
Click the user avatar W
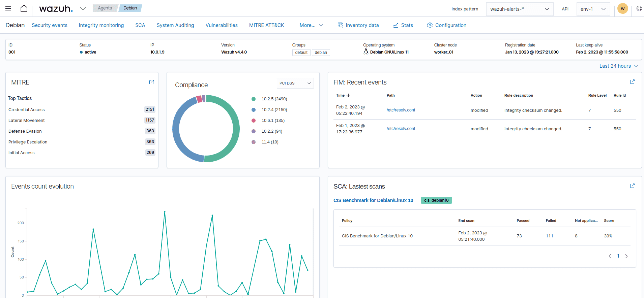click(622, 9)
